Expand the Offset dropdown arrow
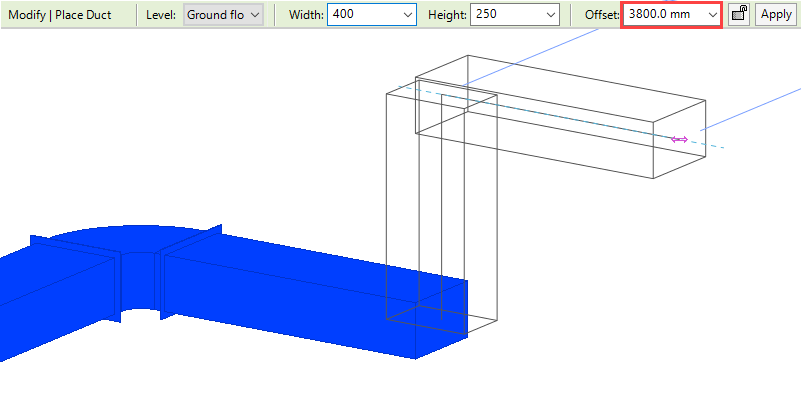Viewport: 801px width, 415px height. [x=713, y=15]
